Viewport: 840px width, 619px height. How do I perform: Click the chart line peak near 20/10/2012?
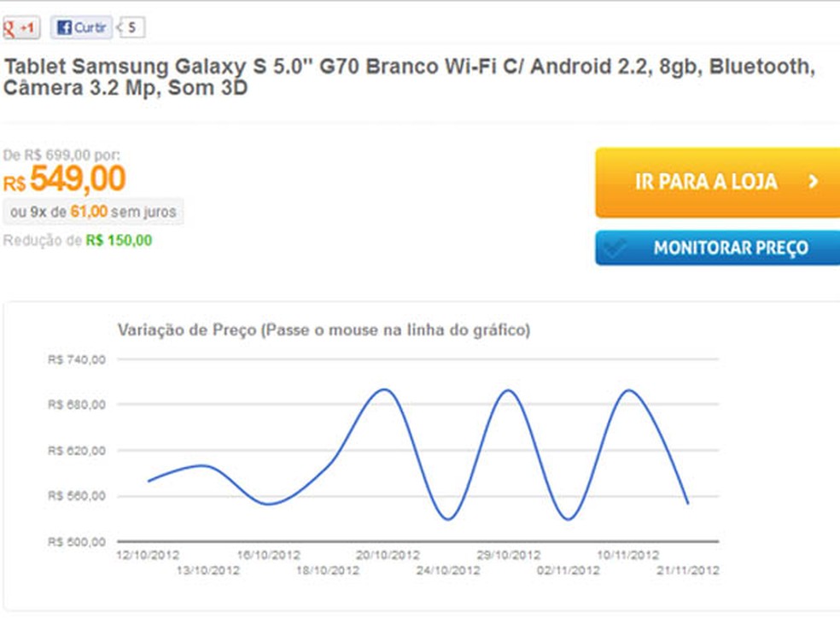[x=386, y=389]
